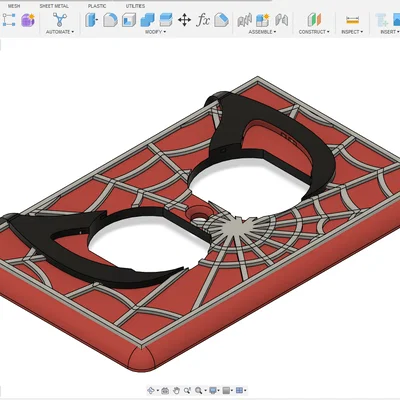Click the Grid and Snaps icon
Viewport: 400px width, 400px height.
[x=226, y=390]
